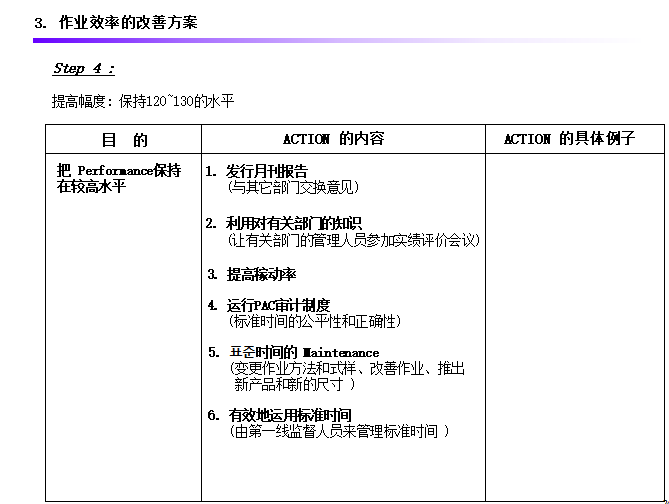Select the purple gradient line under the title
Viewport: 669px width, 504px height.
pos(330,41)
